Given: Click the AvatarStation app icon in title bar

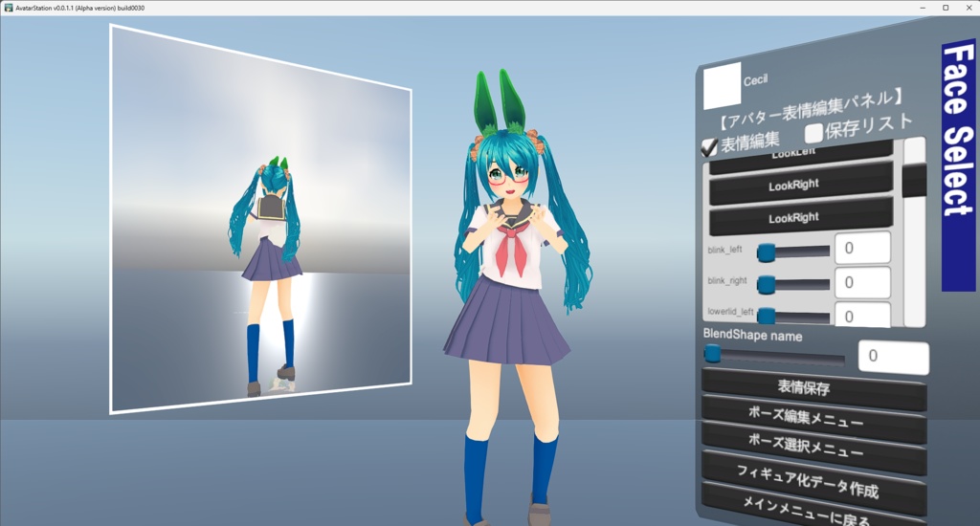Looking at the screenshot, I should point(8,8).
